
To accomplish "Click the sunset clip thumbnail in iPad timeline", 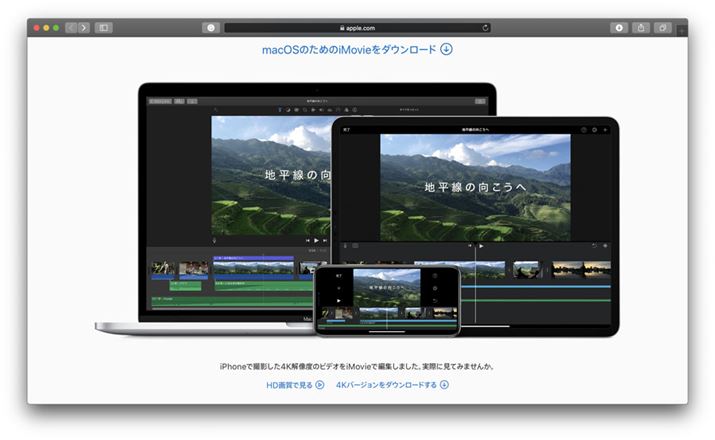I will coord(581,269).
